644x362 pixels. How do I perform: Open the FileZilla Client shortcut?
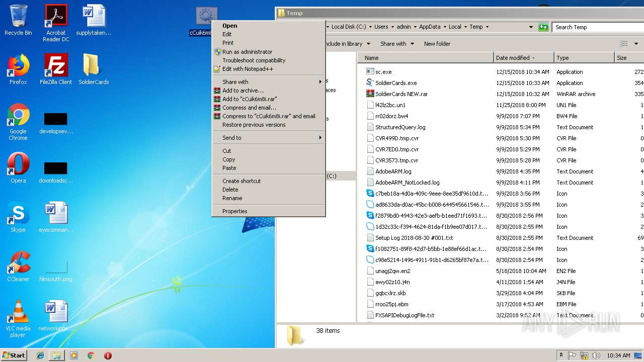56,70
